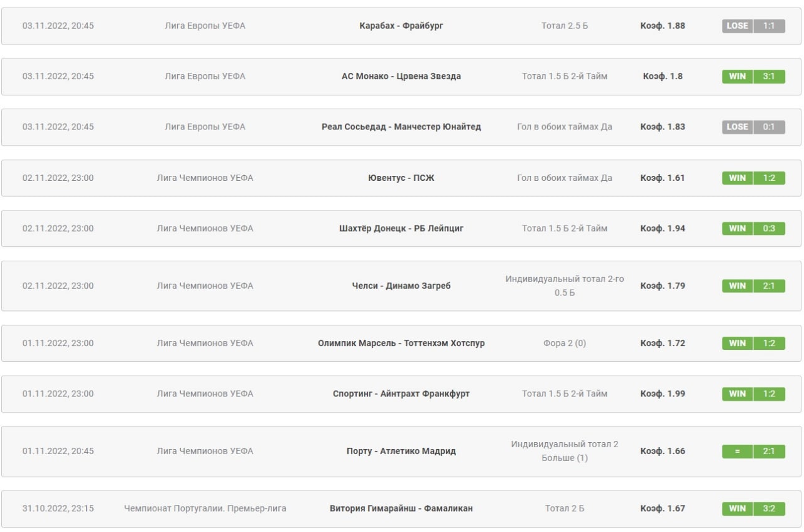
Task: Click the date 31.10.2022, 23:15
Action: pyautogui.click(x=58, y=508)
